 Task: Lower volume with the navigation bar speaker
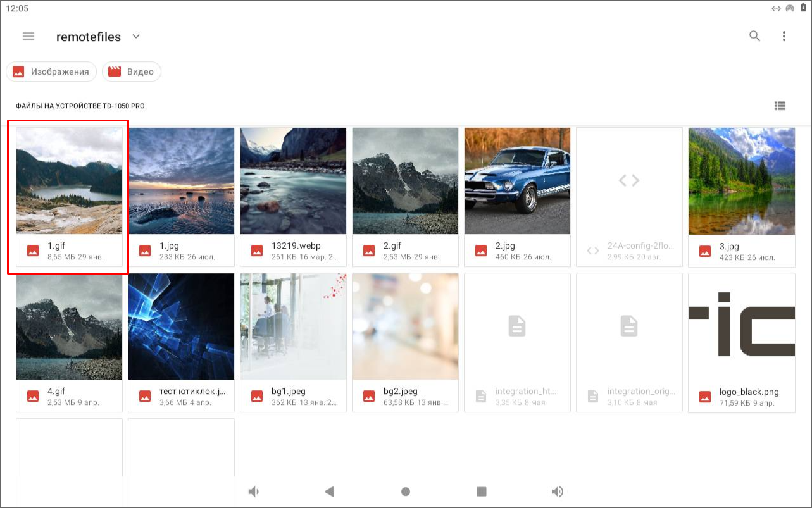[x=254, y=492]
